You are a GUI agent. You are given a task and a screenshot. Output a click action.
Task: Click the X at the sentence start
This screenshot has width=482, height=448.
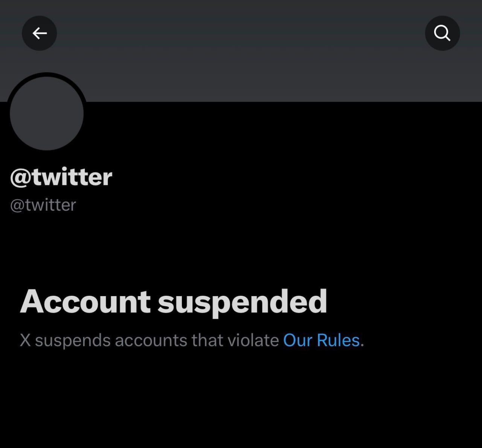(25, 340)
